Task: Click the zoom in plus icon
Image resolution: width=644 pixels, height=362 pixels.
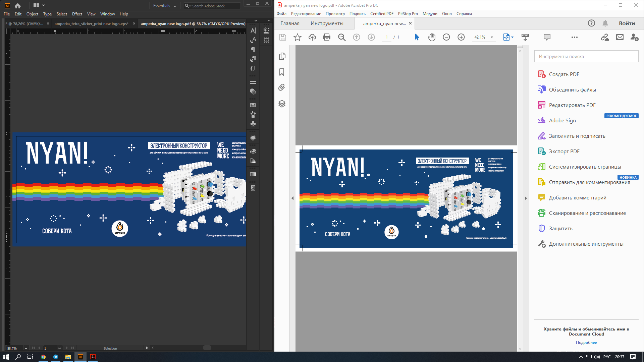Action: (461, 37)
